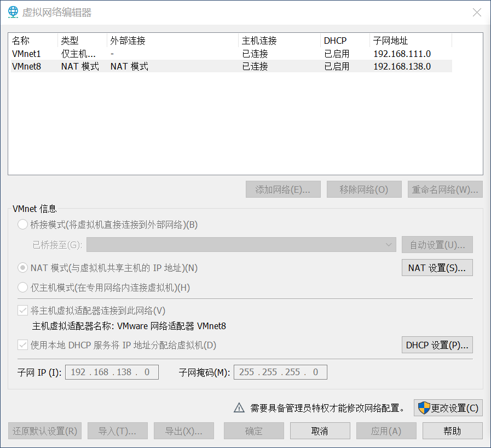
Task: Sort by DHCP column header
Action: pos(345,41)
